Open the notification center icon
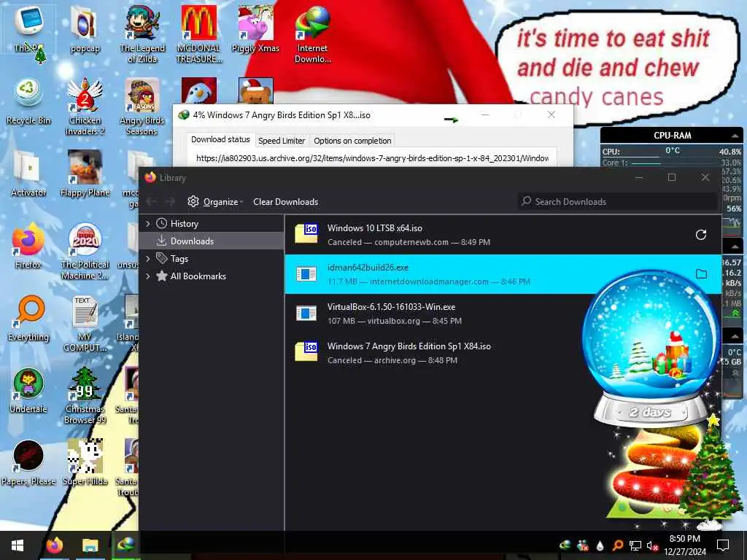Viewport: 747px width, 560px height. click(x=723, y=545)
